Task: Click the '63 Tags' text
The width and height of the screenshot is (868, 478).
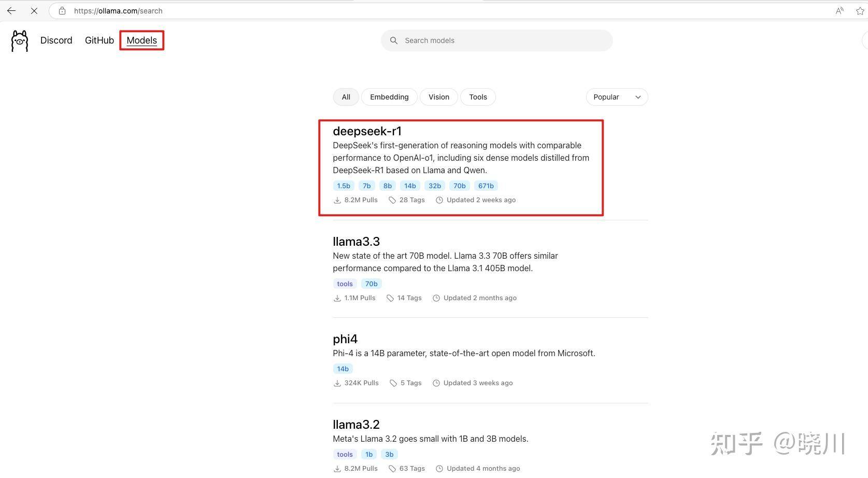Action: click(412, 469)
